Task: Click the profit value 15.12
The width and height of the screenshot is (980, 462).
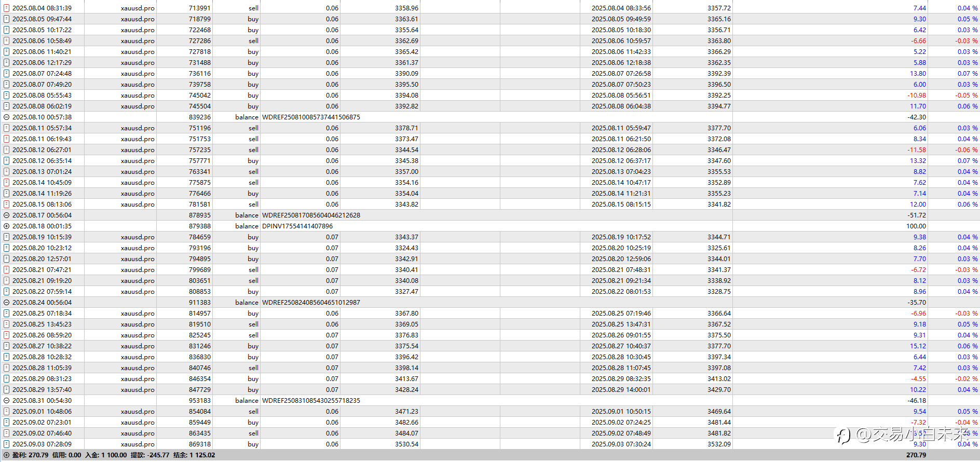Action: 918,346
